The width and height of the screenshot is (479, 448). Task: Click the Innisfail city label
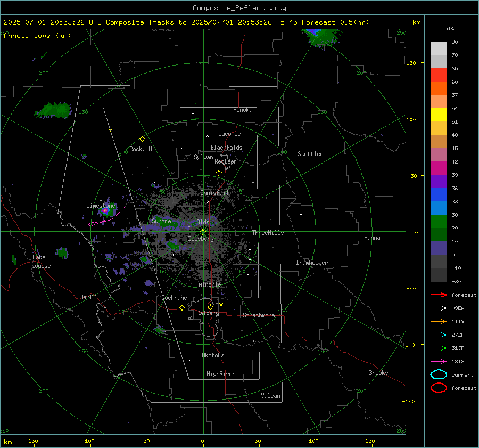215,193
